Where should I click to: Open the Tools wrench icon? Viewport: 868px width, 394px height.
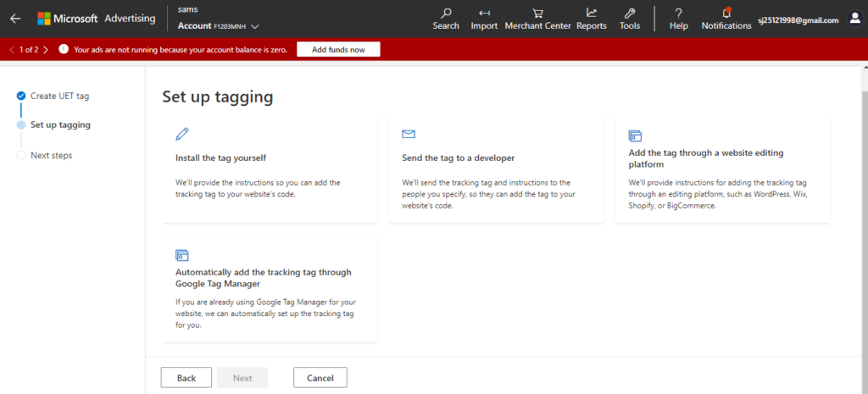(x=630, y=13)
